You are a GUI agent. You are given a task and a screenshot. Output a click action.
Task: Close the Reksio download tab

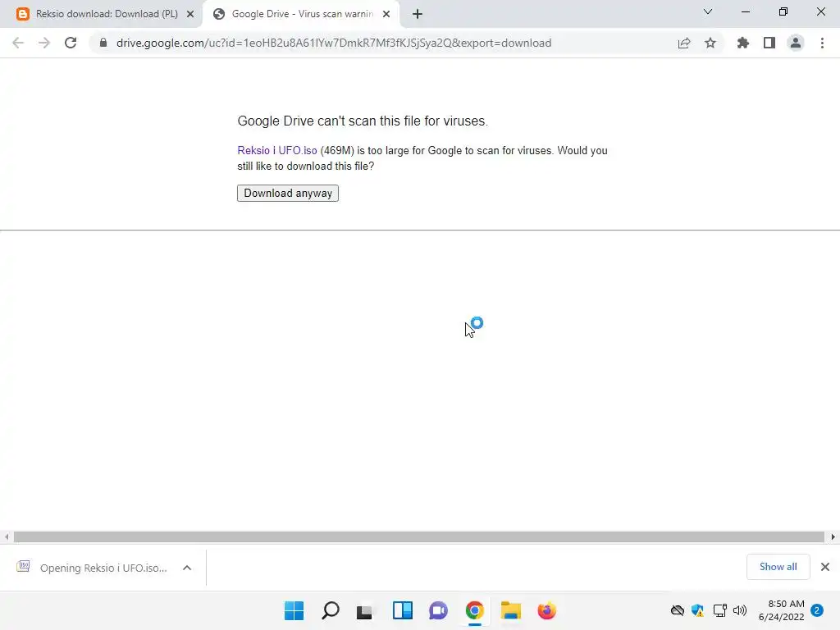pyautogui.click(x=190, y=14)
